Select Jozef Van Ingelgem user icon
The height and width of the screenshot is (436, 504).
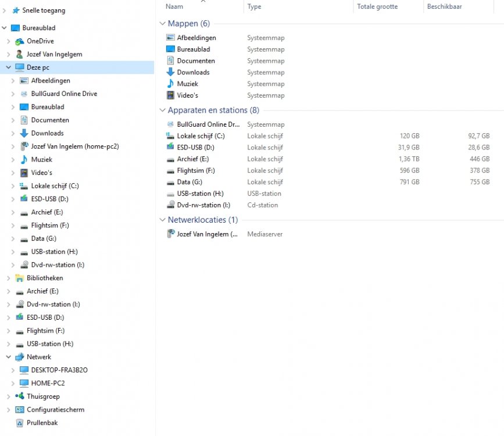pos(20,54)
